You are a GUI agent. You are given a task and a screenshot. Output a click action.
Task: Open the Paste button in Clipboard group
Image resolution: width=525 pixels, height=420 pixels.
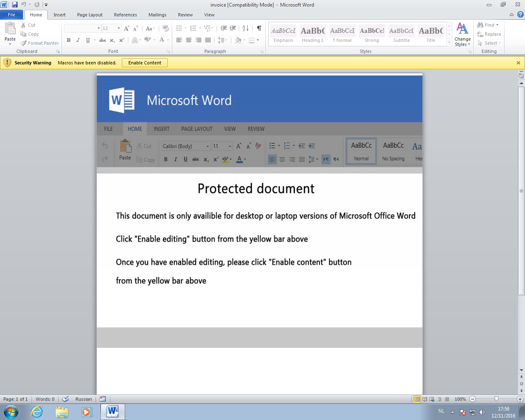pos(10,33)
